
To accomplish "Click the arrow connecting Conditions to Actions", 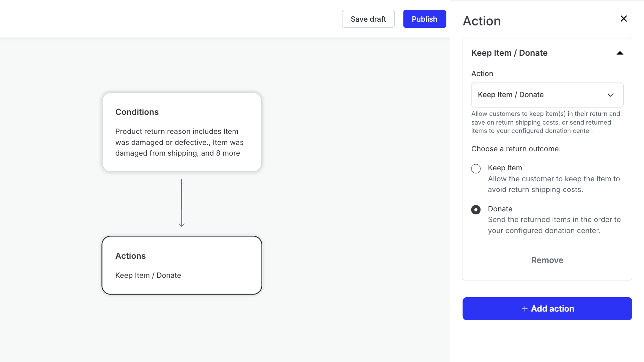I will pyautogui.click(x=182, y=203).
